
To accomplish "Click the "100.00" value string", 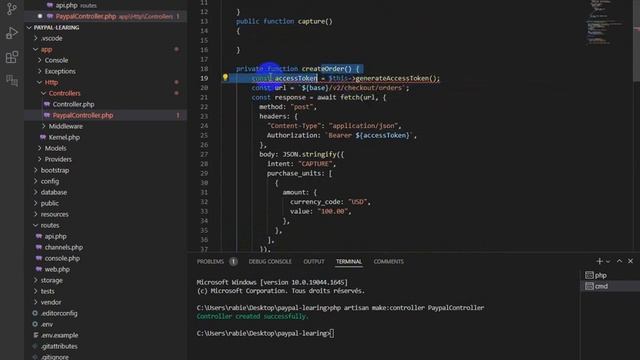I will coord(333,211).
